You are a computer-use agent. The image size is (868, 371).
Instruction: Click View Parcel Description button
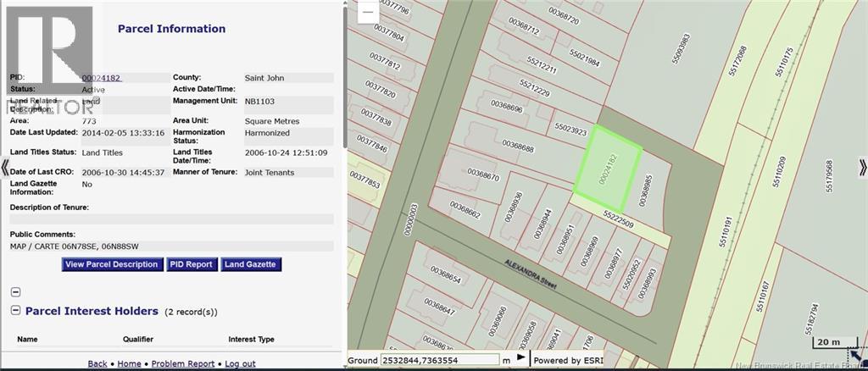pos(113,264)
